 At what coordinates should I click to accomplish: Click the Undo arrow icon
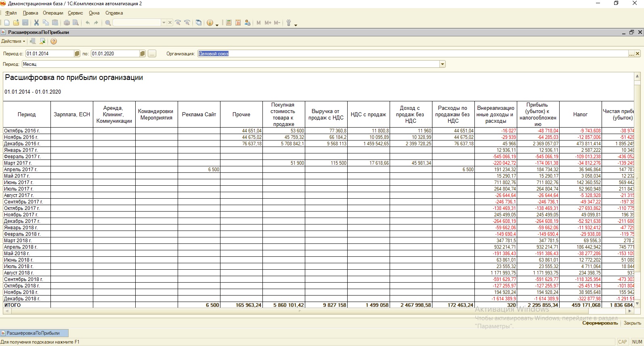(87, 23)
